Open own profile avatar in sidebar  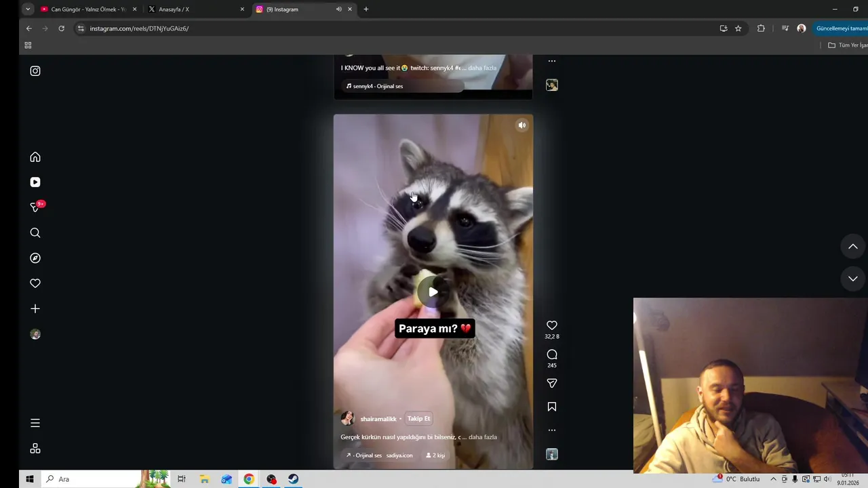(x=35, y=334)
